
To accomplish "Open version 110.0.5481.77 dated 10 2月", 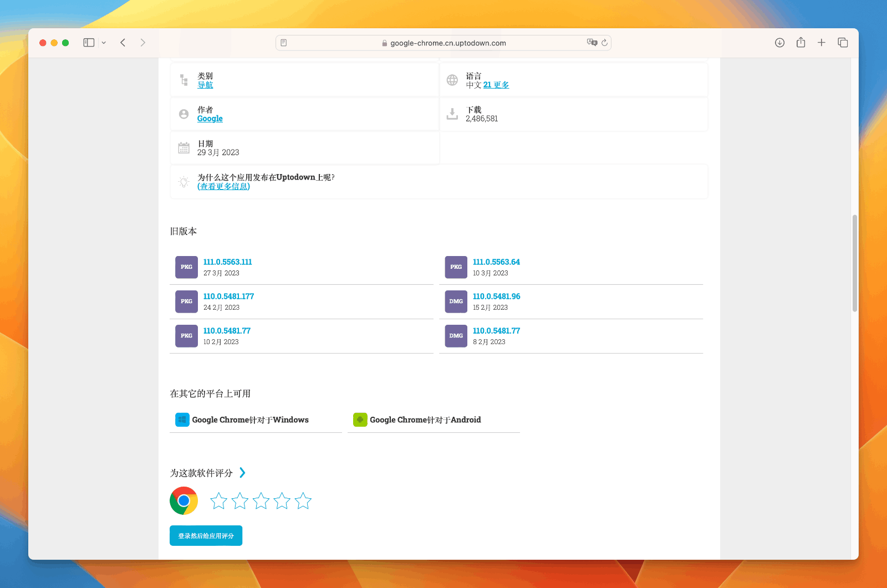I will coord(227,331).
